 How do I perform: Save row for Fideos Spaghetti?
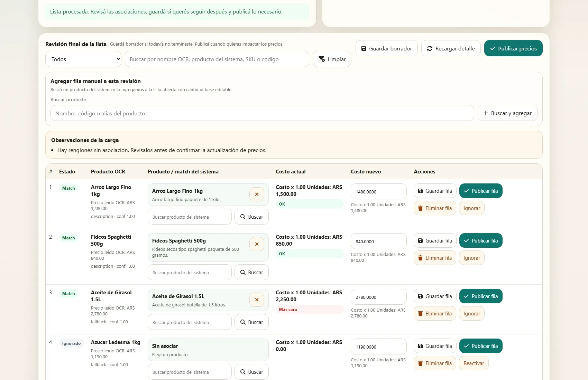coord(435,241)
